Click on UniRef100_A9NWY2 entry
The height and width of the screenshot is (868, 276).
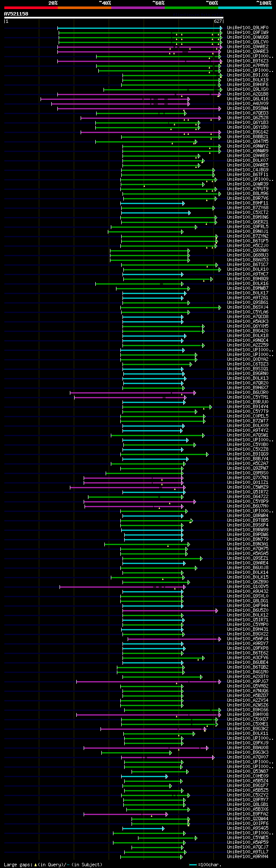pos(248,146)
